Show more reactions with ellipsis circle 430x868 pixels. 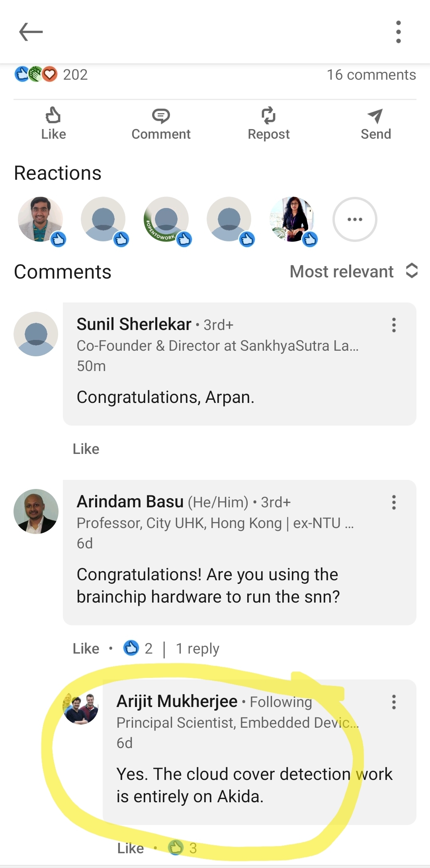(355, 219)
